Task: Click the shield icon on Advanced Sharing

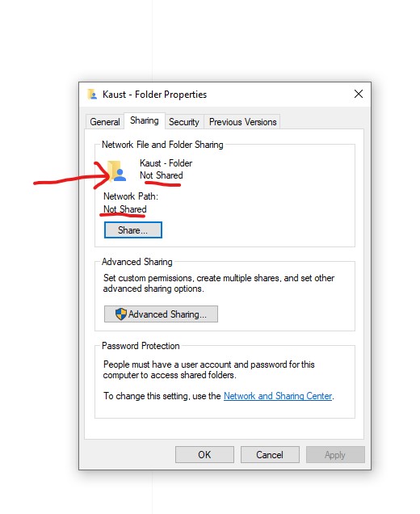Action: (121, 314)
